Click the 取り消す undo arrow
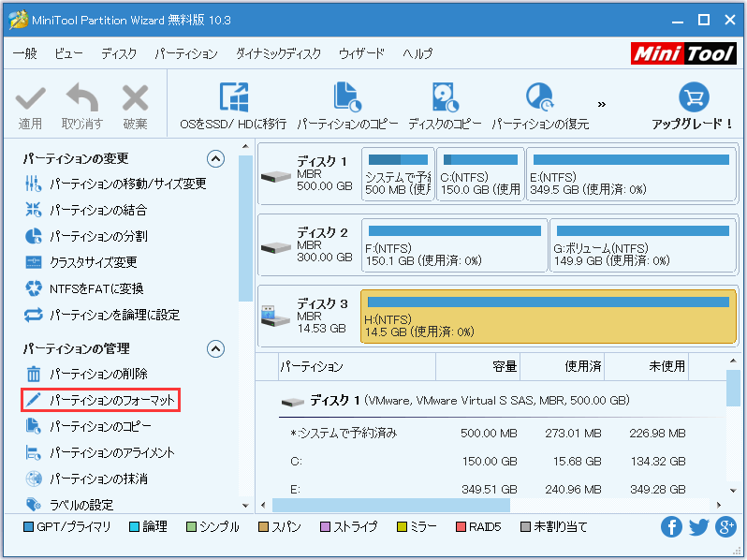This screenshot has height=560, width=747. click(82, 97)
